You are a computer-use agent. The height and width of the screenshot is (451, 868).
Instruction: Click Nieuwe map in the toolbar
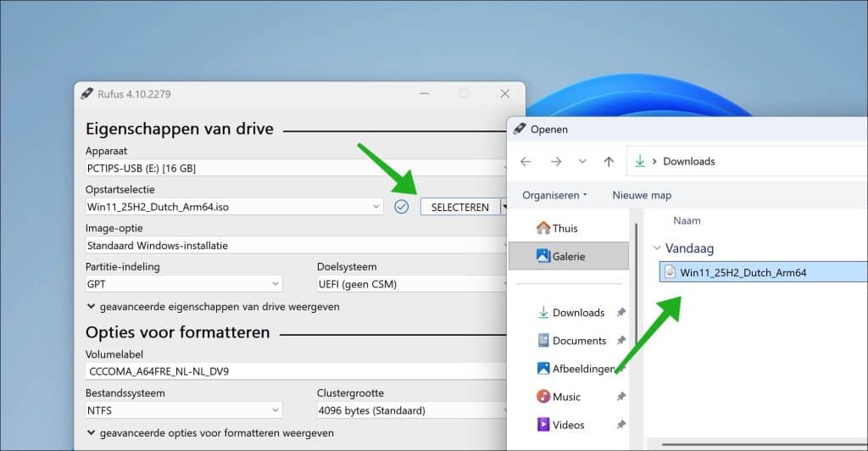click(x=642, y=195)
